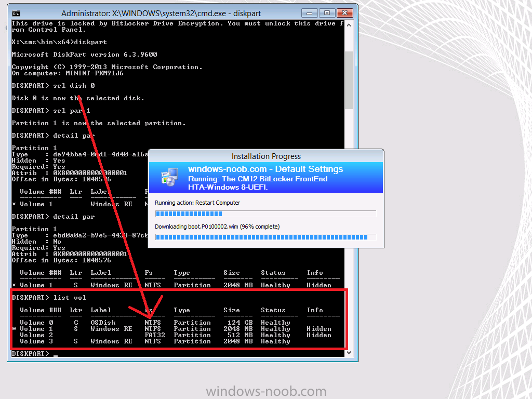Click the Restart Computer action progress bar
This screenshot has height=399, width=532.
pos(265,214)
